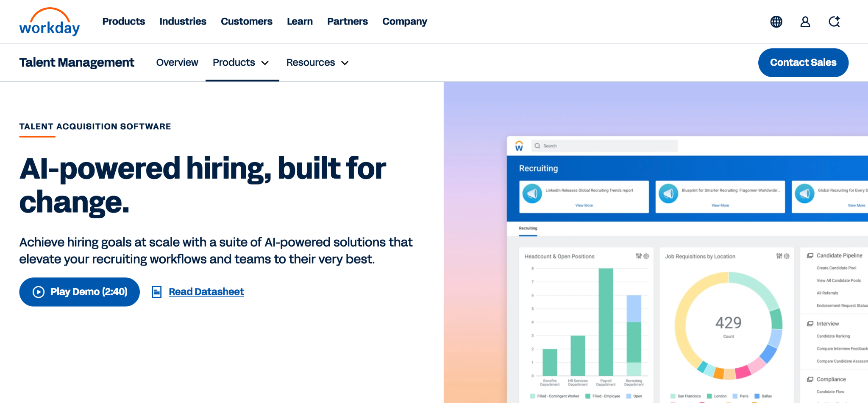Open the Partners menu
Viewport: 868px width, 420px height.
348,21
